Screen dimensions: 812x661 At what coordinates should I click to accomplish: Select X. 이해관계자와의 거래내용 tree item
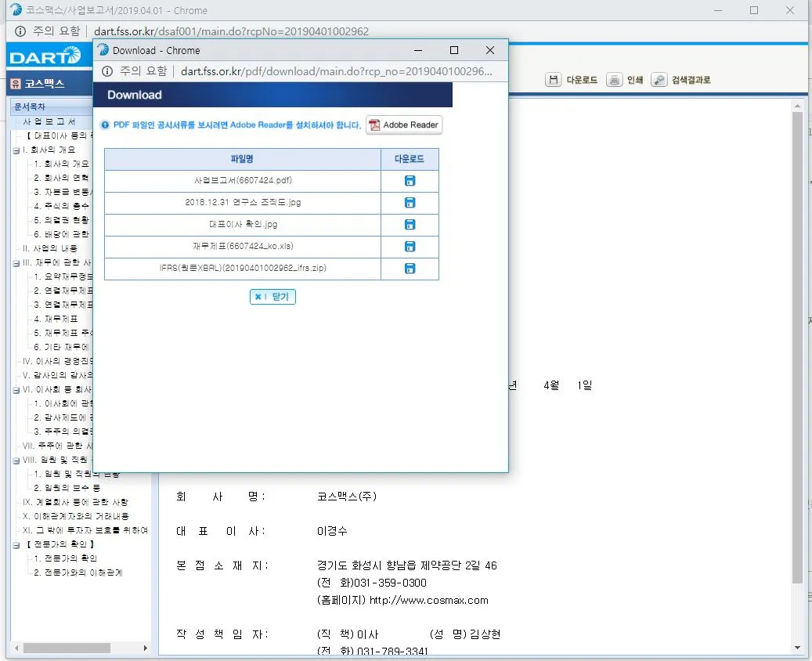[x=76, y=516]
